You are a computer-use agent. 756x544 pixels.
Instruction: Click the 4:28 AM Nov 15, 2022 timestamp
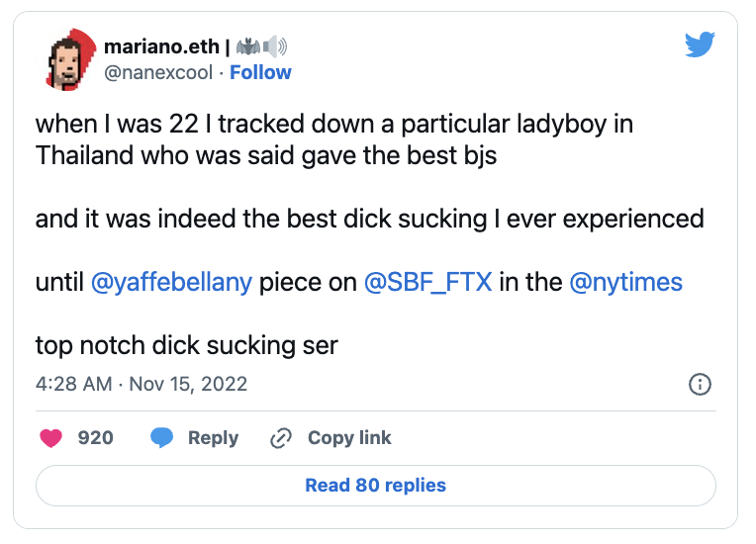pos(142,384)
